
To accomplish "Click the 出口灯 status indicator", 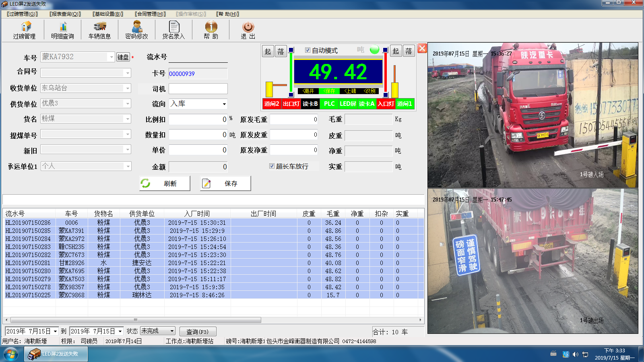I will pos(291,104).
